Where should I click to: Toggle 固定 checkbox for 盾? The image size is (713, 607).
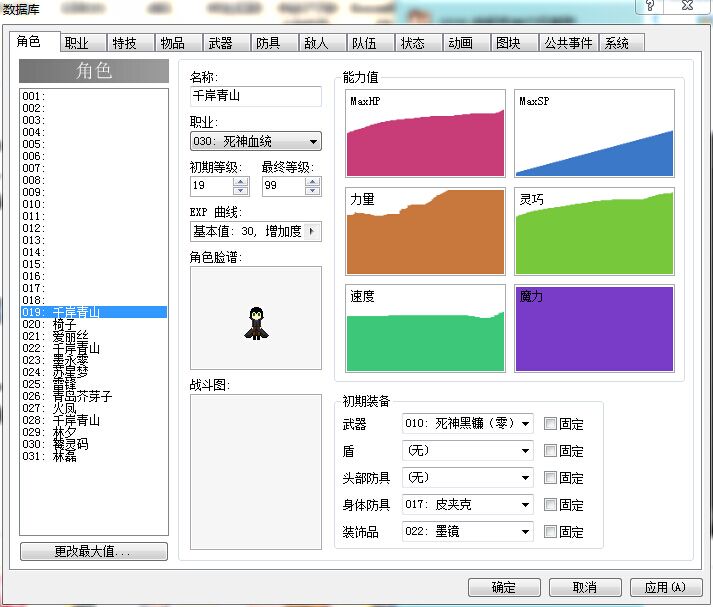[550, 451]
